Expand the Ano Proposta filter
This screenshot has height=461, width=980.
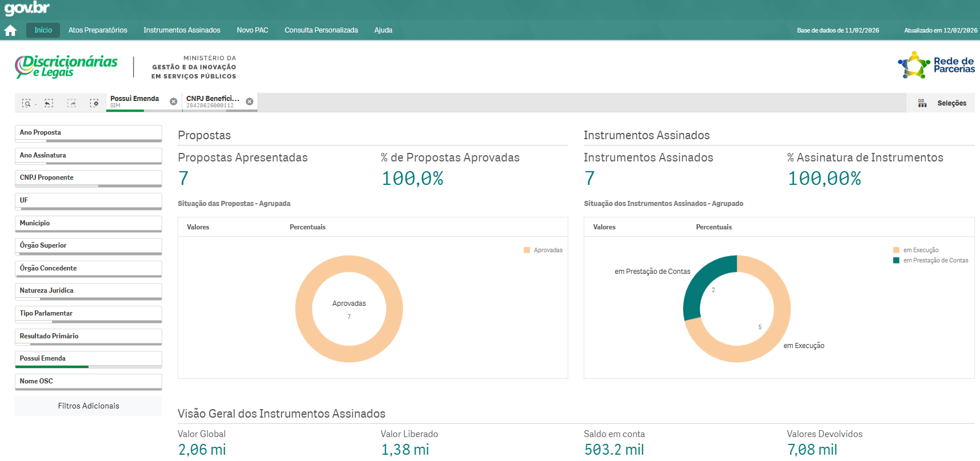88,132
